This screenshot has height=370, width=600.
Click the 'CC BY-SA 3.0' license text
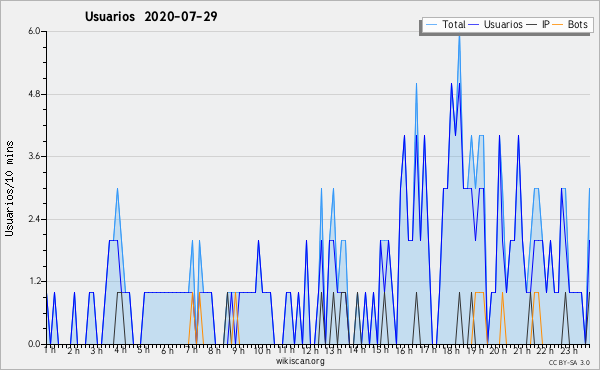569,362
